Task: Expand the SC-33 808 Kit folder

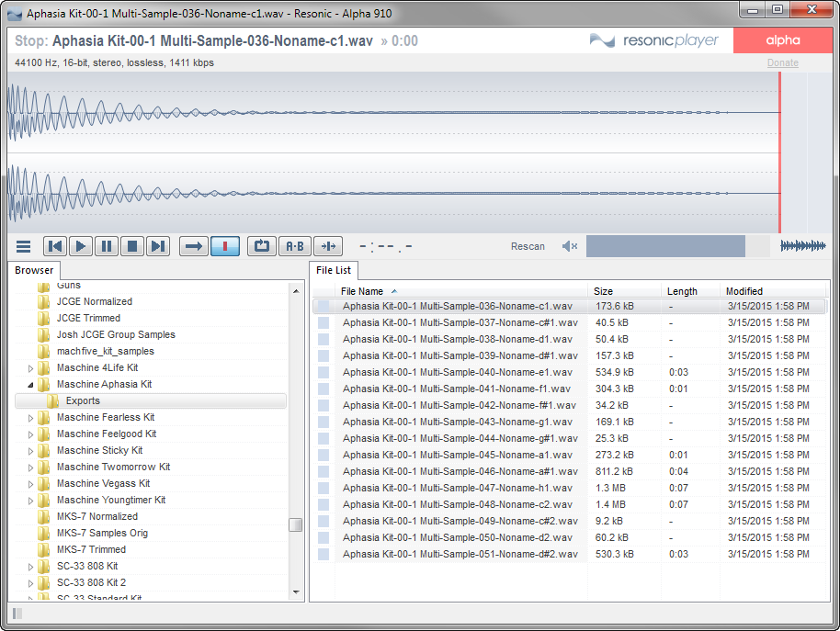Action: (x=30, y=567)
